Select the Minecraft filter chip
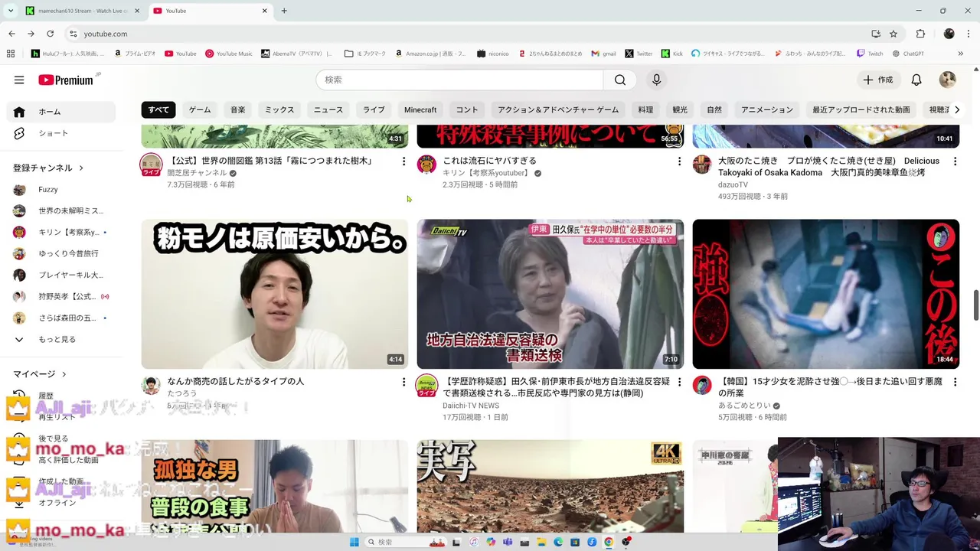The width and height of the screenshot is (980, 551). point(420,109)
